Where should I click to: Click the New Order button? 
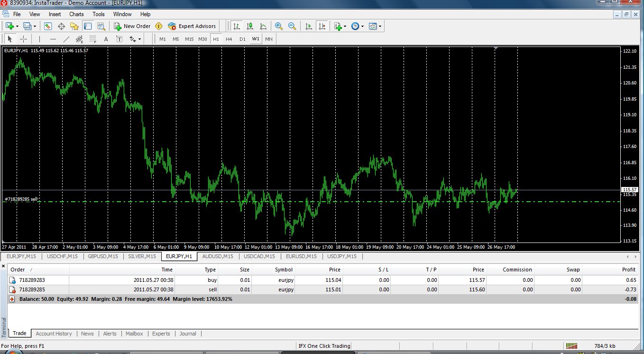click(x=132, y=26)
